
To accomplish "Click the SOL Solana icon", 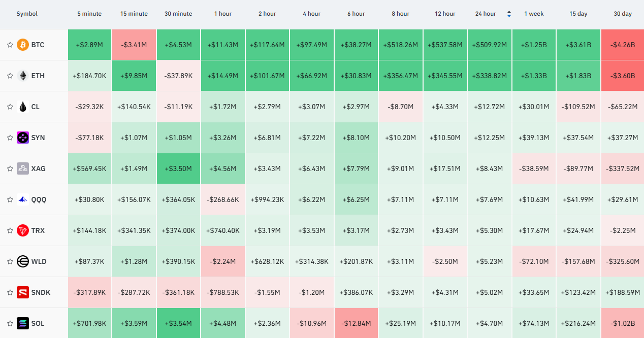I will pyautogui.click(x=23, y=323).
